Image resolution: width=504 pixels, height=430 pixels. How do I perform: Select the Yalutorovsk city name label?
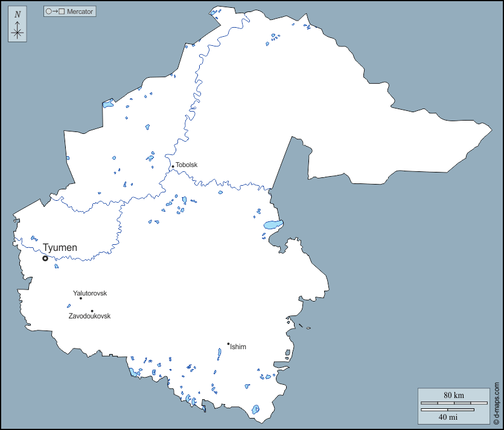90,293
